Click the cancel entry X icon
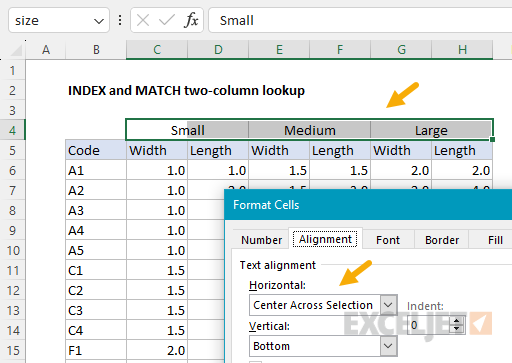Viewport: 512px width, 363px height. [143, 21]
